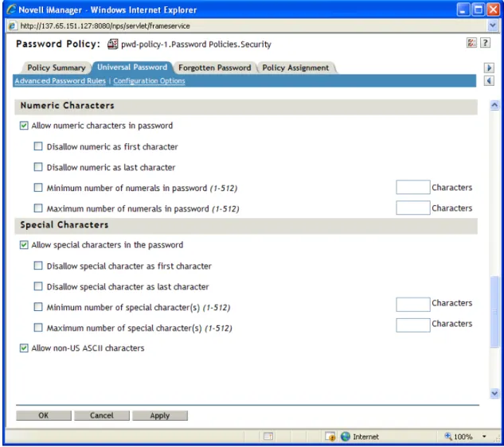Toggle Allow numeric characters in password
Image resolution: width=504 pixels, height=447 pixels.
point(24,125)
